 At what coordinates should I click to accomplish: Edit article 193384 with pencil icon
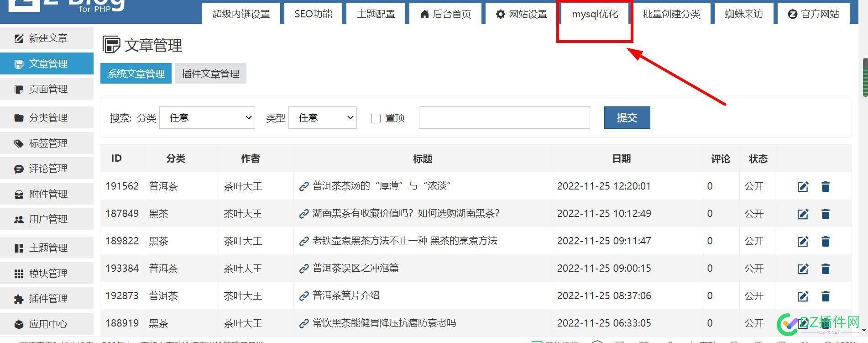tap(803, 269)
